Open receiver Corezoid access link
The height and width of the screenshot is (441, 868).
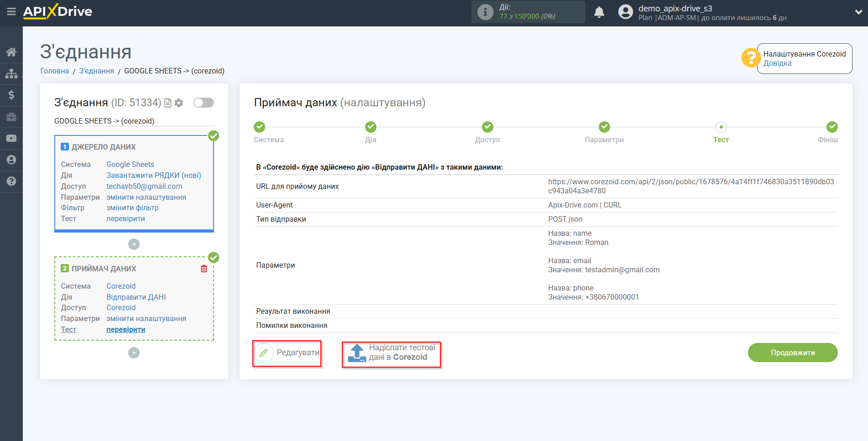121,307
